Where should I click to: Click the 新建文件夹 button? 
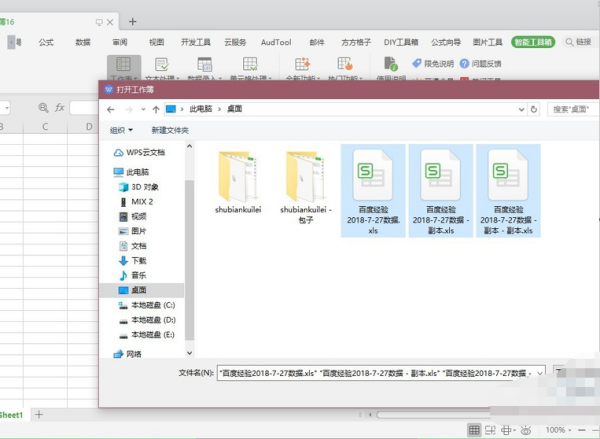click(170, 130)
